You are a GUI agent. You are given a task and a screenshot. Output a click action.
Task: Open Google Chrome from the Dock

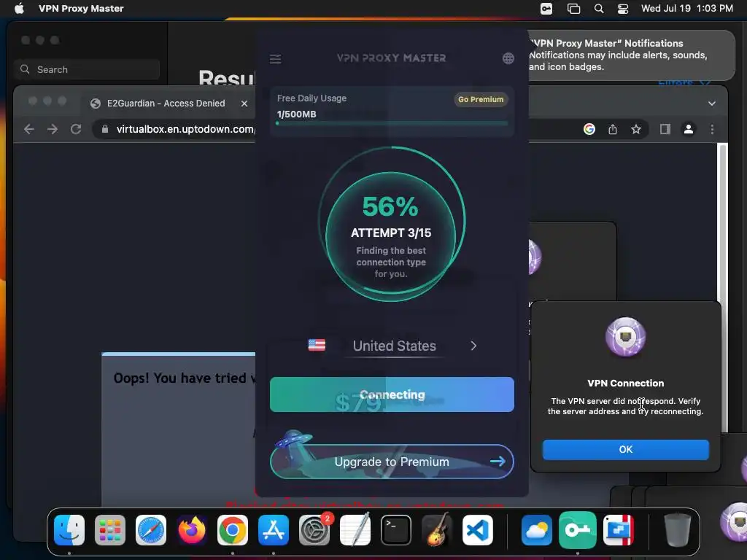pos(233,530)
